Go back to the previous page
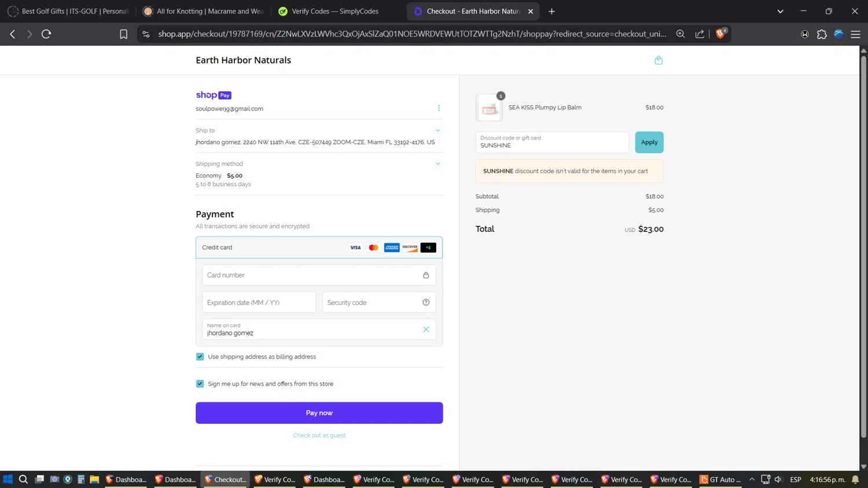This screenshot has height=488, width=868. 13,34
